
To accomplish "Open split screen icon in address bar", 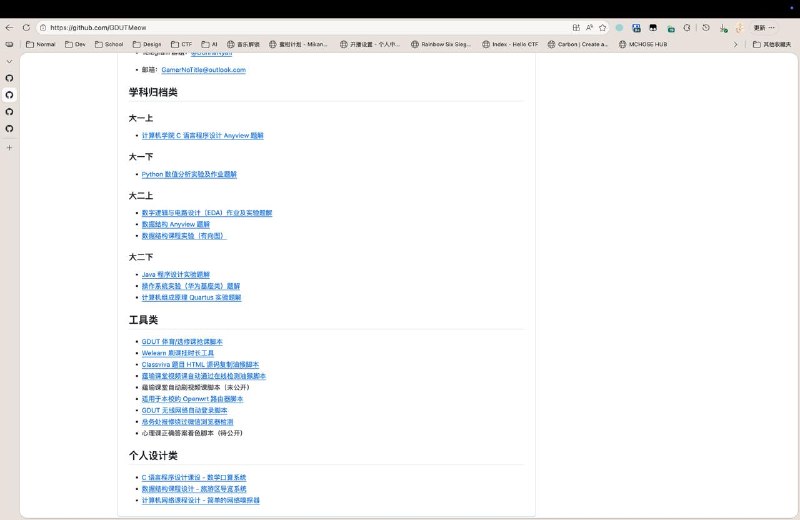I will point(576,28).
